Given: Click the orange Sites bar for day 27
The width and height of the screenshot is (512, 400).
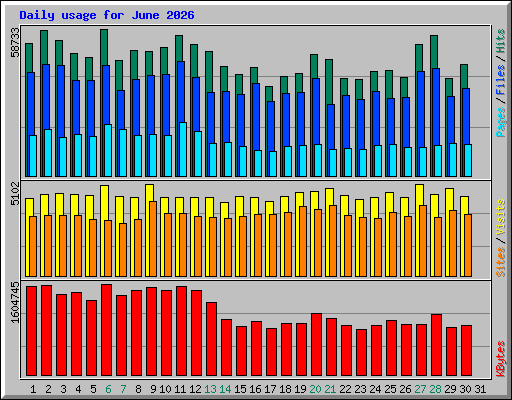Looking at the screenshot, I should point(423,241).
